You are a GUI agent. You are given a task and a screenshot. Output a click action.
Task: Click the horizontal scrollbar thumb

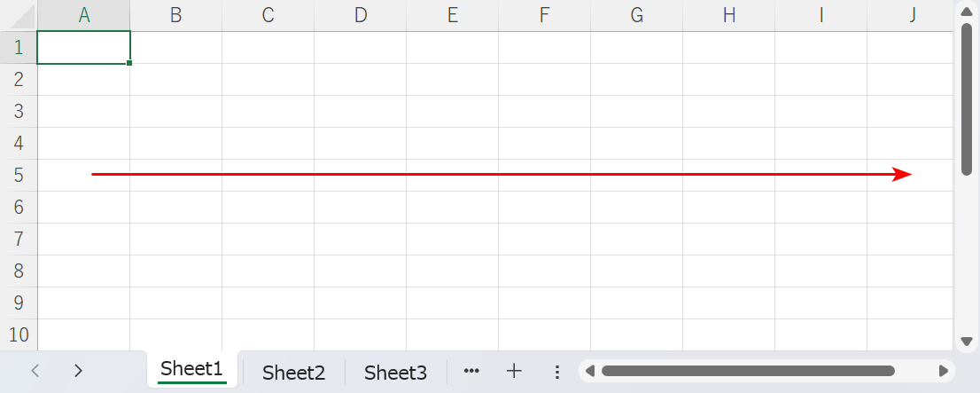click(747, 371)
